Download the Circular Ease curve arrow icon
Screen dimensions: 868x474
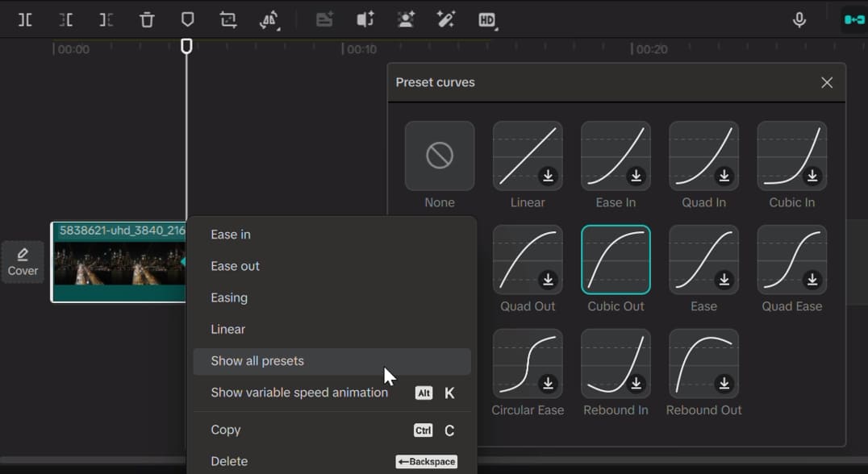coord(548,383)
